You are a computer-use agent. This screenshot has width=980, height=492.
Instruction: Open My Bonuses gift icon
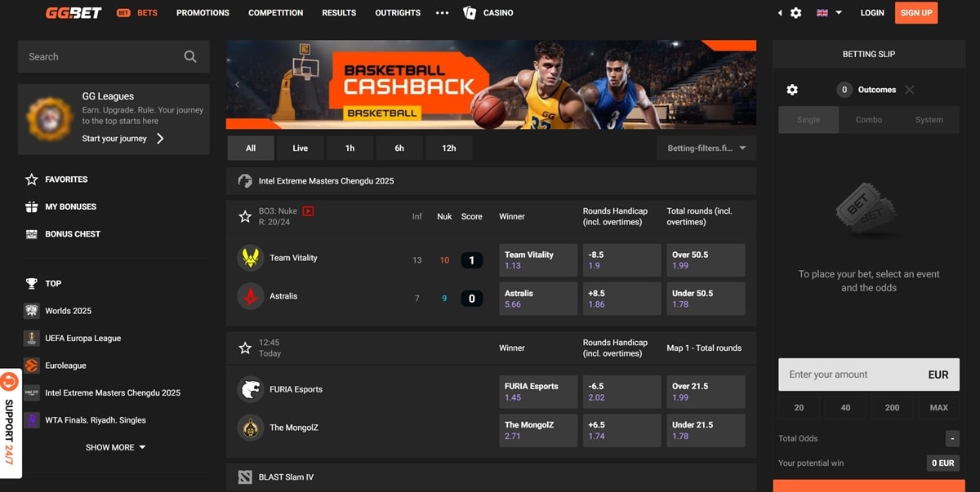[32, 207]
